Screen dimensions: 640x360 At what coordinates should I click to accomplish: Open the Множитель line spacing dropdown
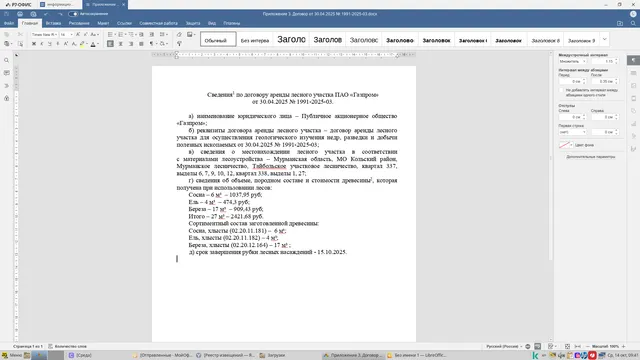[573, 61]
